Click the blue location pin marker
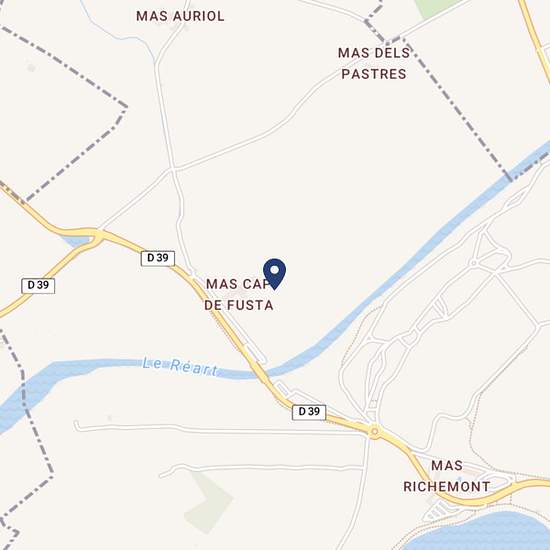 274,274
